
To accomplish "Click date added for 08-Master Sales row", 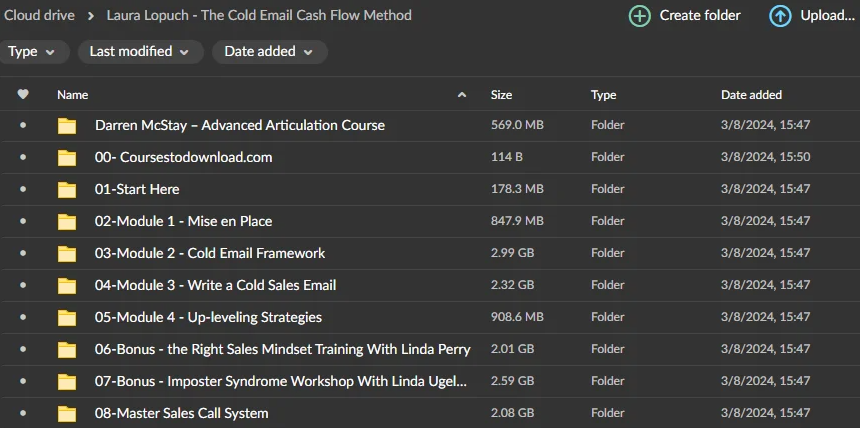I will 766,412.
